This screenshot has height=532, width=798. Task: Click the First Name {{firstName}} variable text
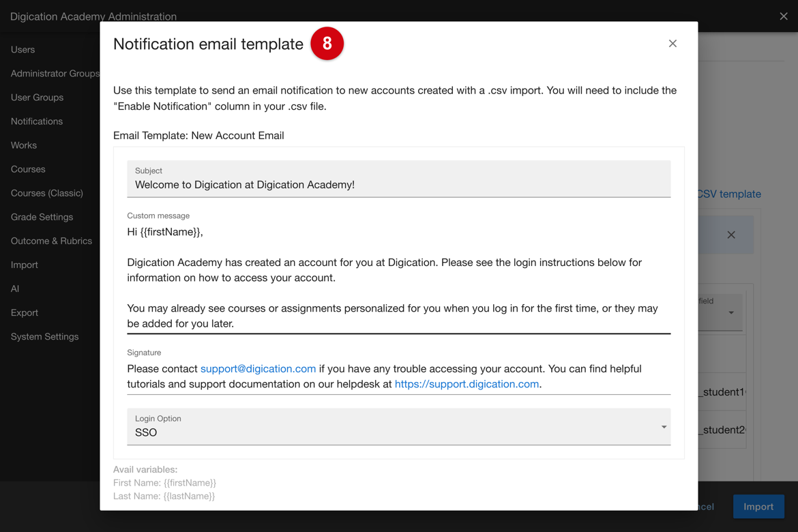pos(164,483)
